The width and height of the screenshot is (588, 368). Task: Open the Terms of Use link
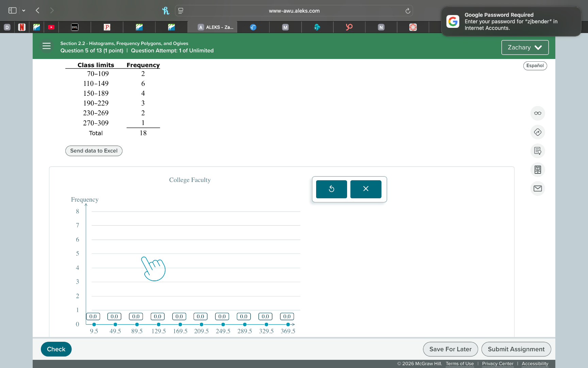click(x=460, y=364)
